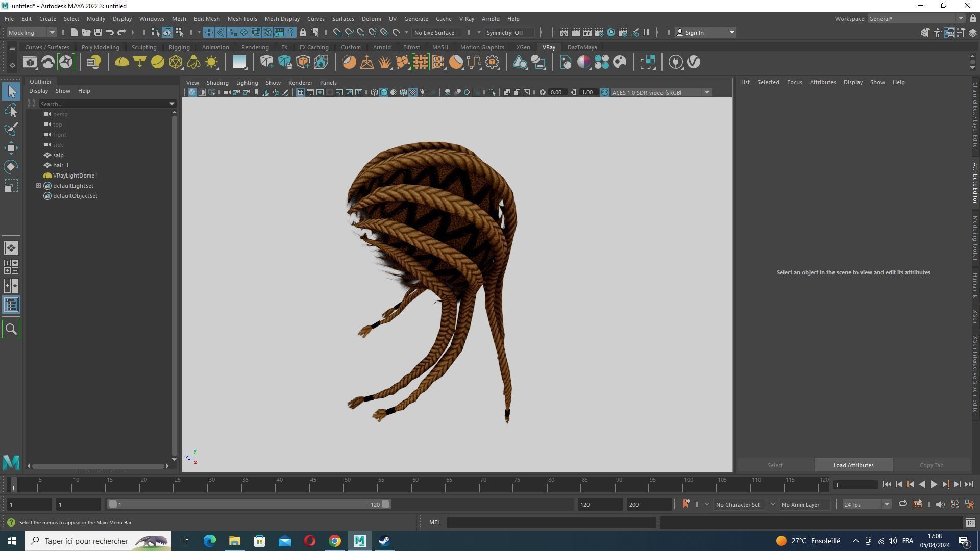
Task: Open the 24 fps dropdown
Action: (866, 504)
